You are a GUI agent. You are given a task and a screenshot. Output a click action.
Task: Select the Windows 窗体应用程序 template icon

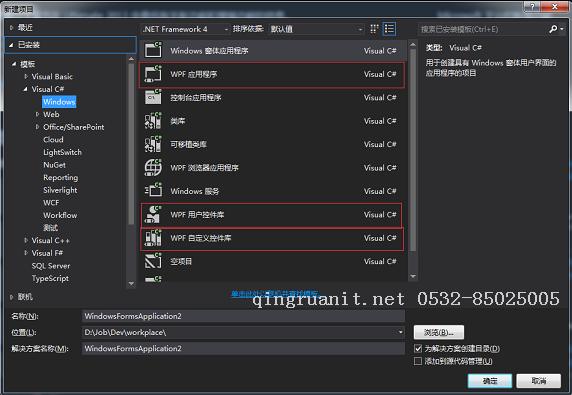[x=153, y=50]
